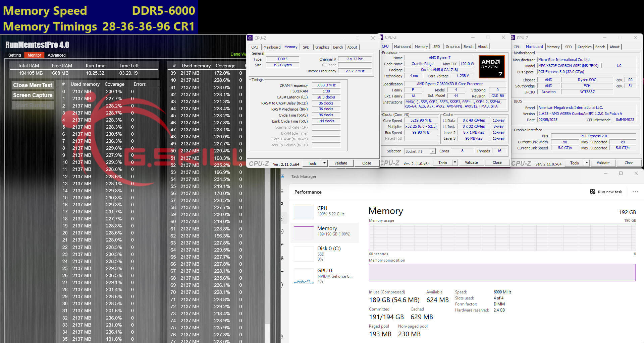
Task: Select active Memory tab in leftmost CPU-Z
Action: [x=291, y=47]
